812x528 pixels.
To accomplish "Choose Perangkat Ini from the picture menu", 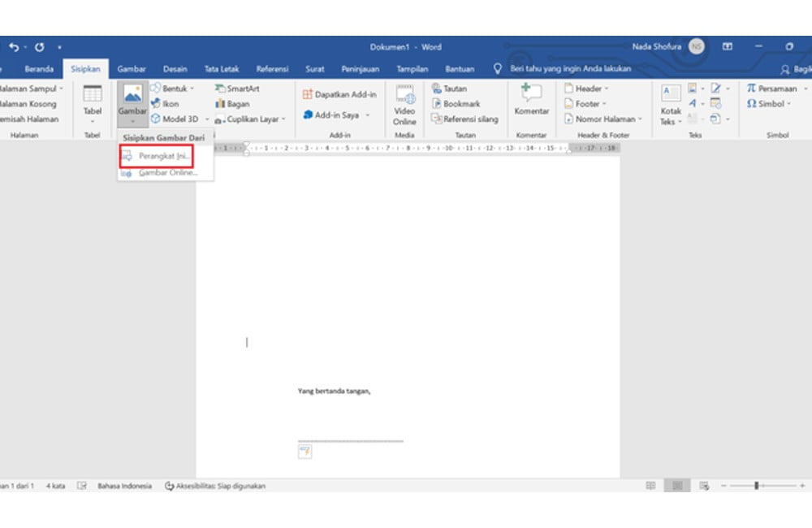I will point(159,158).
